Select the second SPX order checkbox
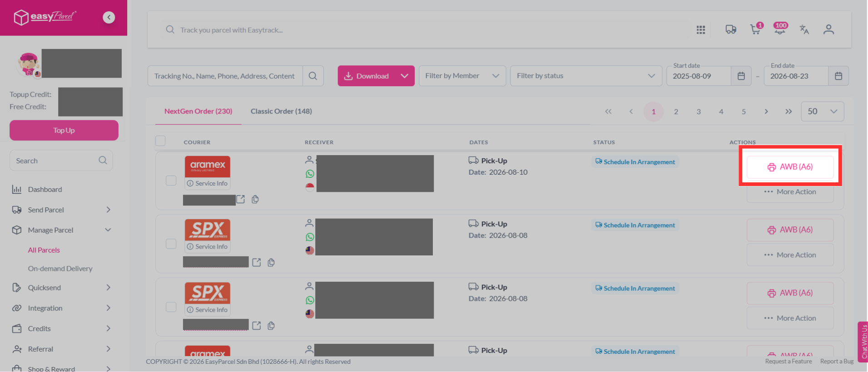This screenshot has height=372, width=868. click(171, 307)
